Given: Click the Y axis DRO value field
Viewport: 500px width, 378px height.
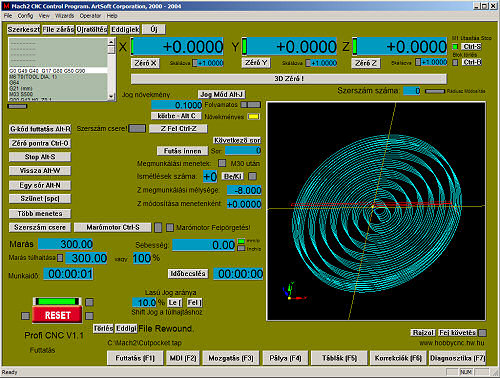Looking at the screenshot, I should [x=292, y=46].
